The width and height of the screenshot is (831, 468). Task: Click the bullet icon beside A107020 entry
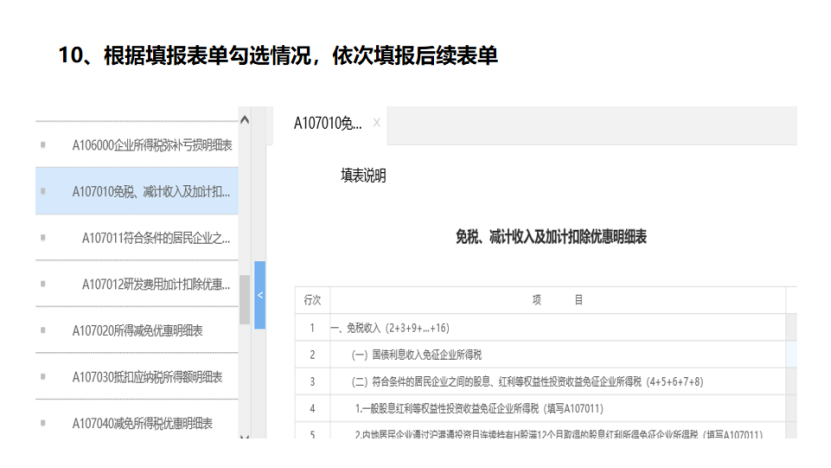pyautogui.click(x=43, y=330)
